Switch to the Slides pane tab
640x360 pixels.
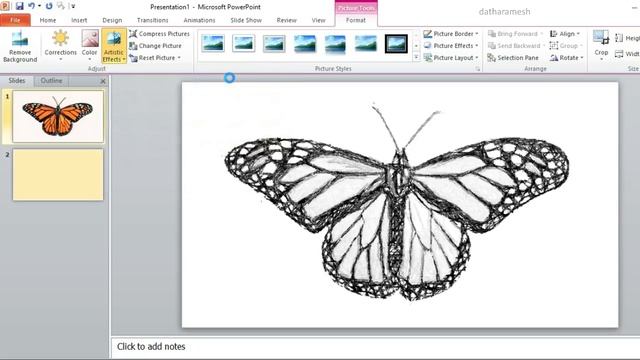(17, 81)
